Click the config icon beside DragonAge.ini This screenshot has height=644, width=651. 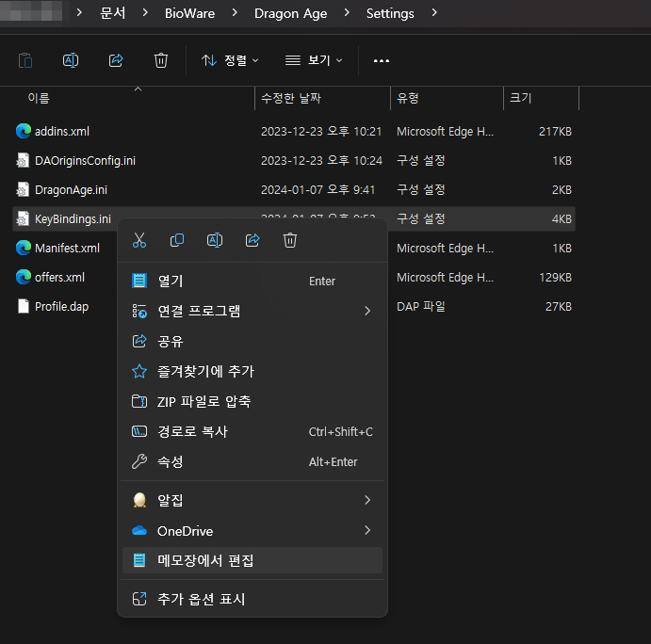(23, 189)
